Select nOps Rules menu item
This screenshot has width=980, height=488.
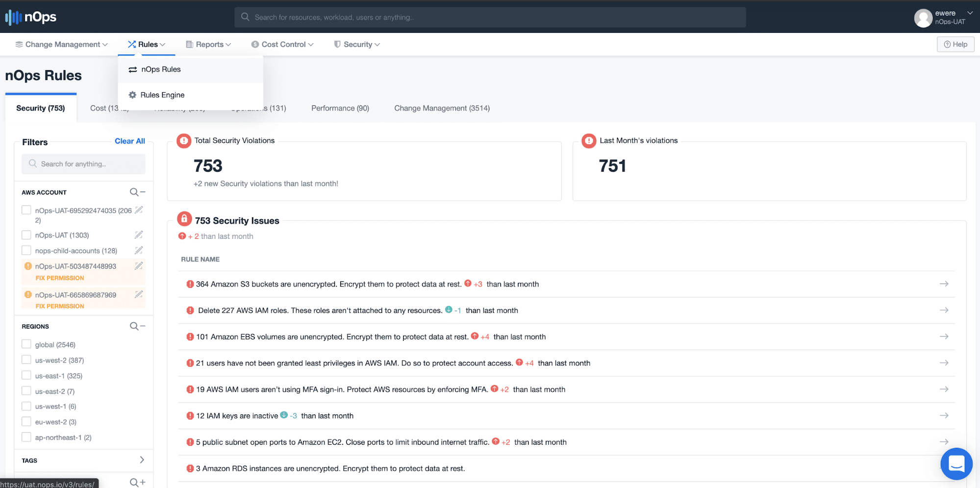[190, 69]
